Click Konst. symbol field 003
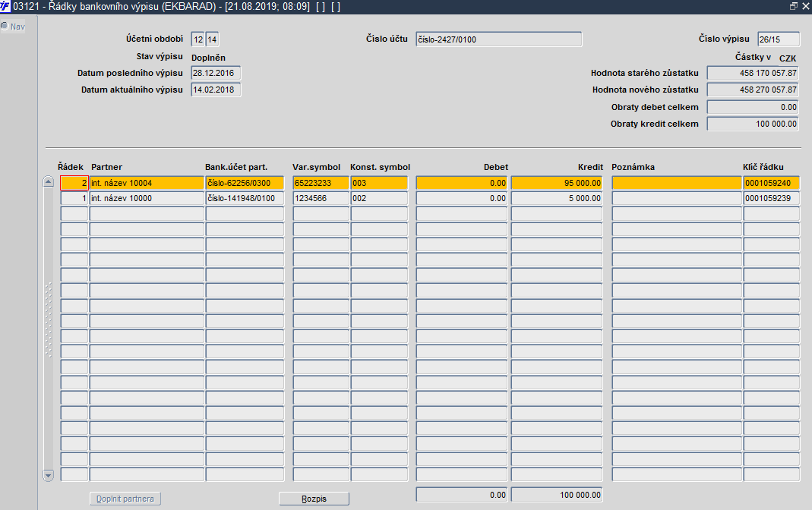 click(x=379, y=183)
